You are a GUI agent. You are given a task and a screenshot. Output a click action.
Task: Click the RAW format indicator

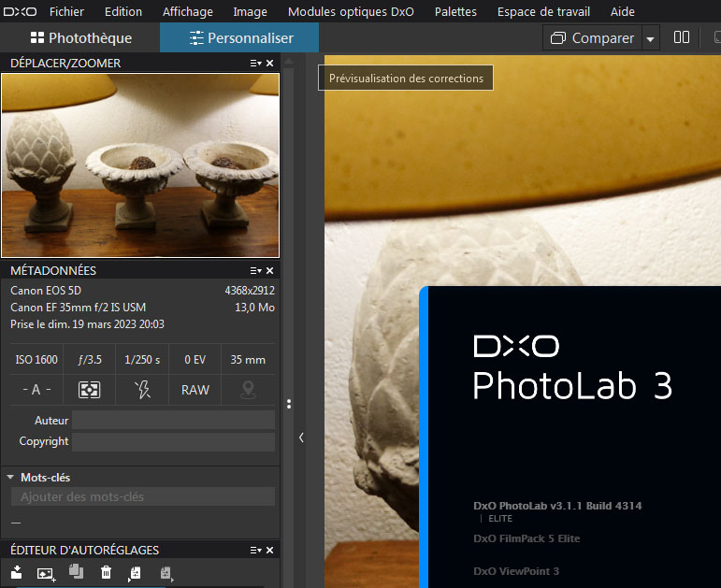[x=195, y=390]
